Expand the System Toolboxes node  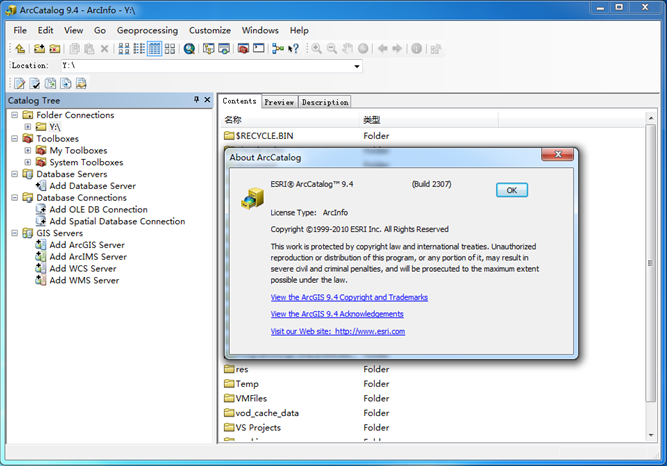(x=28, y=162)
